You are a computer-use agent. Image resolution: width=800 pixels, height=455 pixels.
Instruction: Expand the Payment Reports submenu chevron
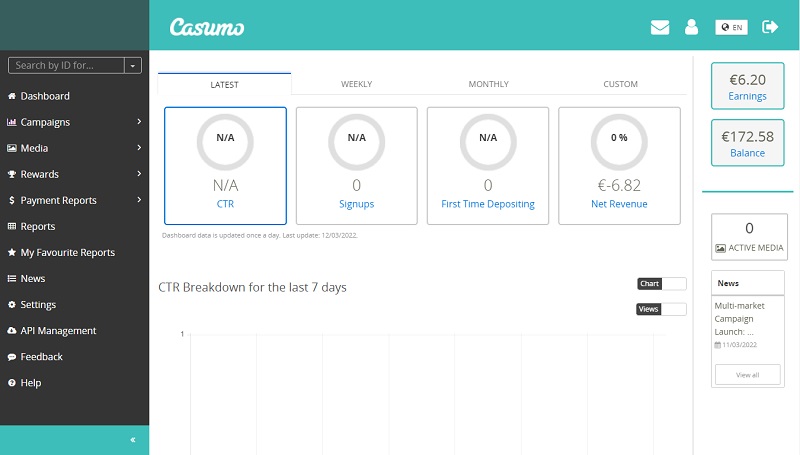[139, 199]
